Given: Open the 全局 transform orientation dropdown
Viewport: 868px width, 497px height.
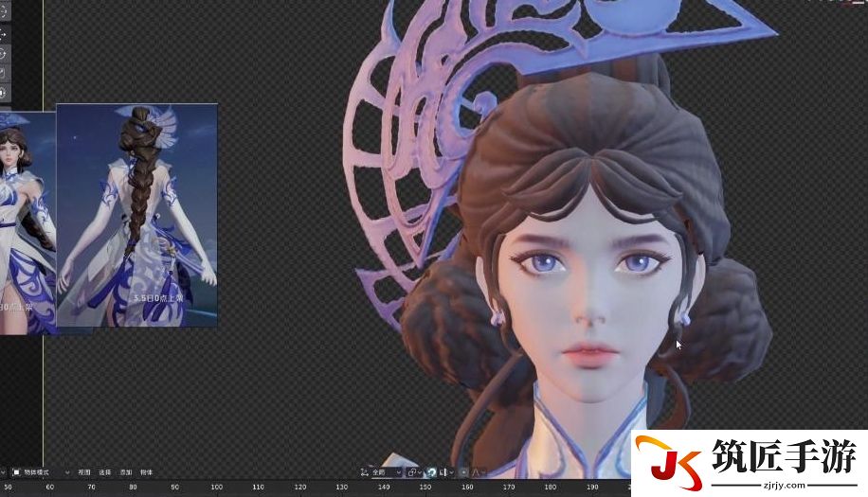Looking at the screenshot, I should click(387, 472).
